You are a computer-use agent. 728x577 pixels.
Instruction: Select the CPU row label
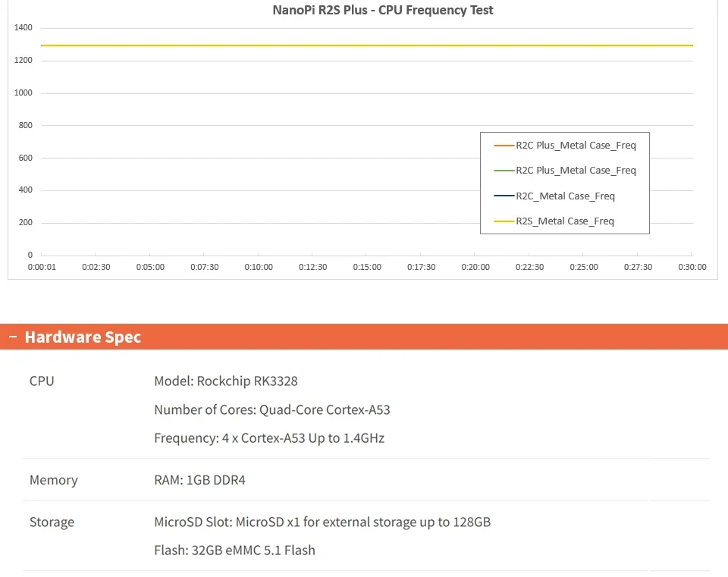click(42, 381)
